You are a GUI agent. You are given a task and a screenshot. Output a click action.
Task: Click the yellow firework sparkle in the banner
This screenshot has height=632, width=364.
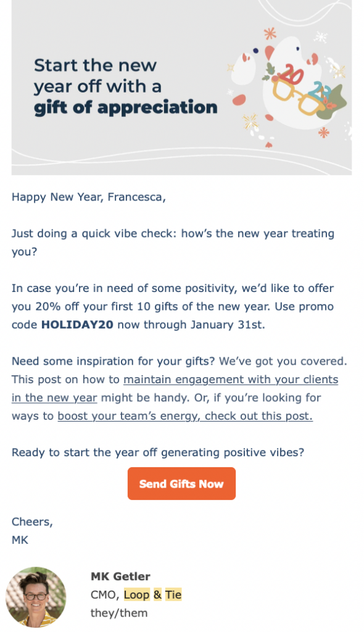click(250, 120)
